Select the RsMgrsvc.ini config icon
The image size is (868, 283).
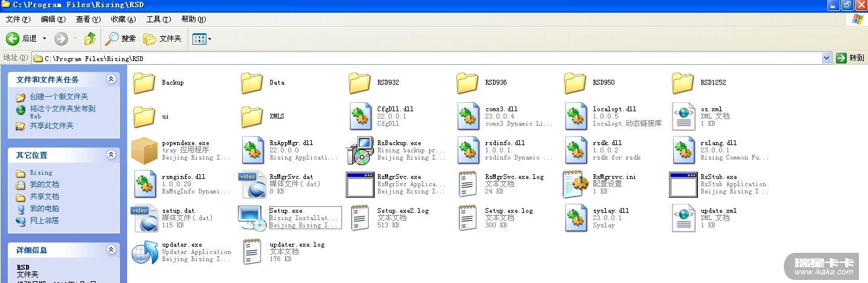576,184
